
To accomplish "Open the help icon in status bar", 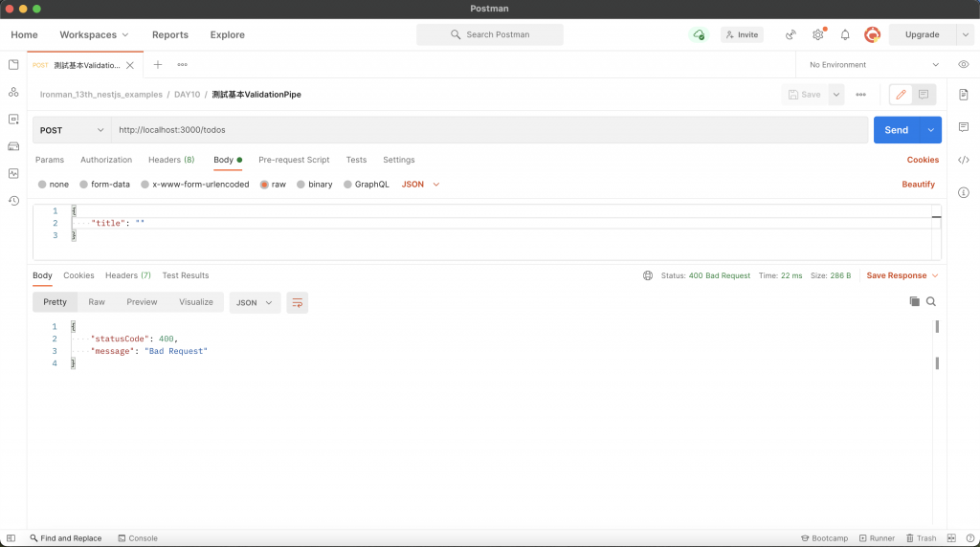I will coord(969,538).
